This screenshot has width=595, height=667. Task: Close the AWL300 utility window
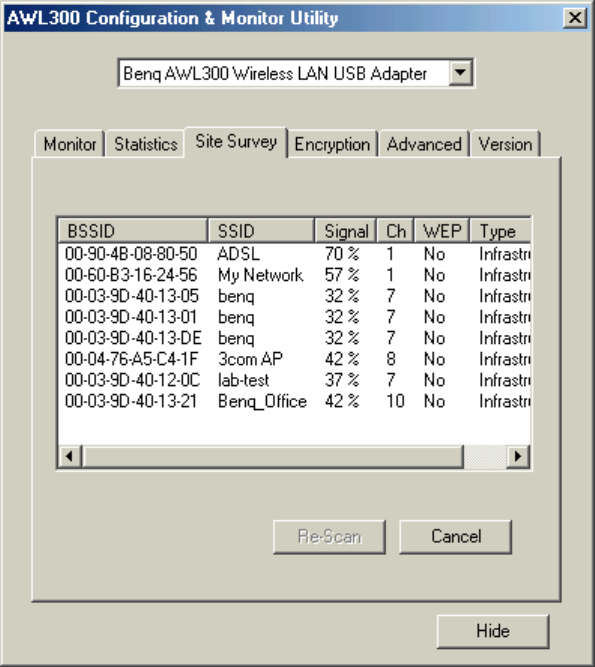[575, 18]
